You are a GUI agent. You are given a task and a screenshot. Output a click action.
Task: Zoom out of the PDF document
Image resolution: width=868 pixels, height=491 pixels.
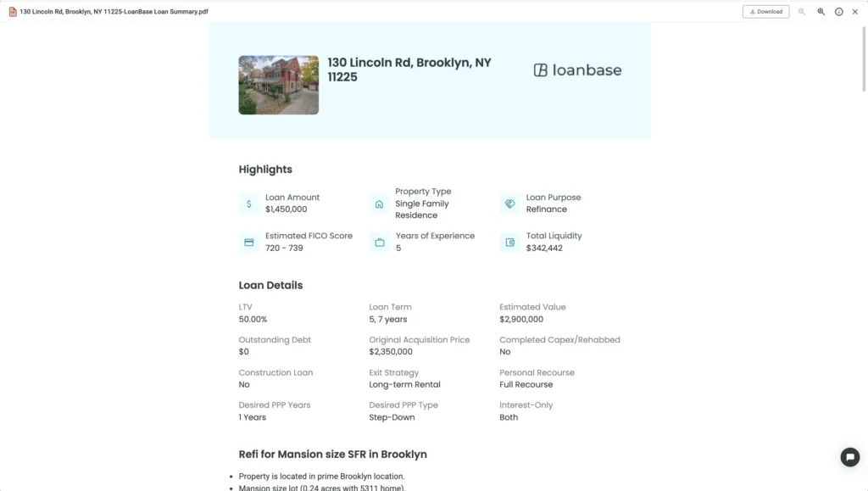[802, 12]
